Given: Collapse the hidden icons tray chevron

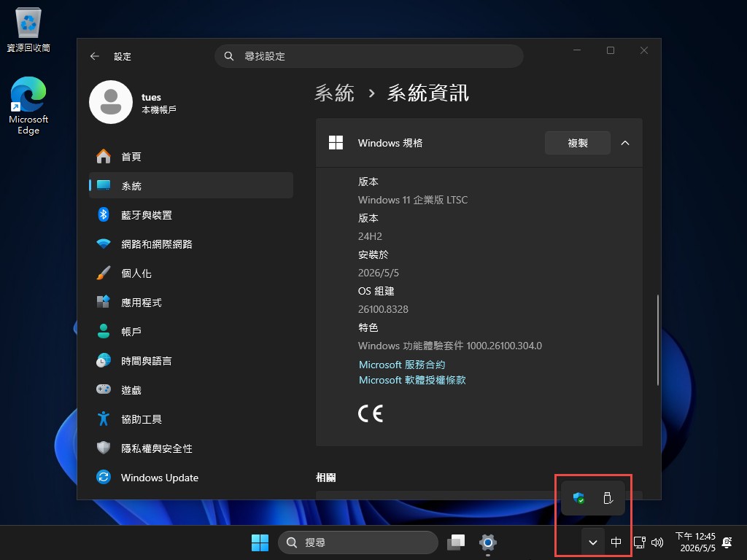Looking at the screenshot, I should (x=593, y=542).
